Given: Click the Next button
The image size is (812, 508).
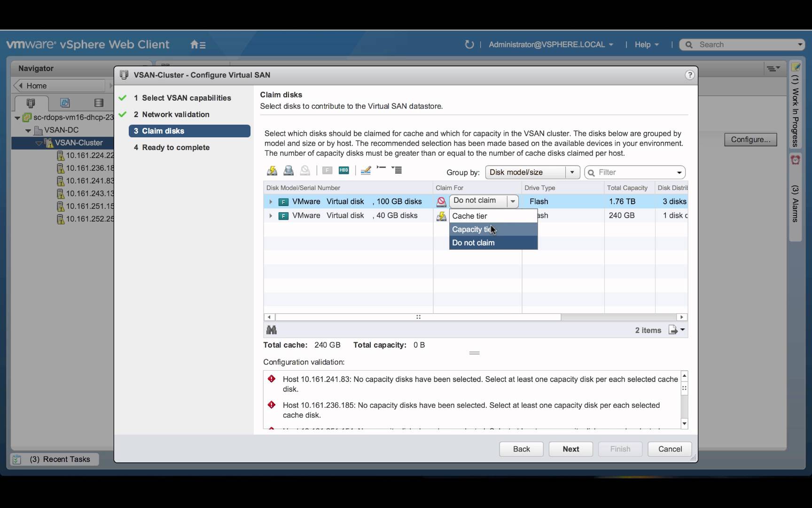Looking at the screenshot, I should pyautogui.click(x=571, y=449).
